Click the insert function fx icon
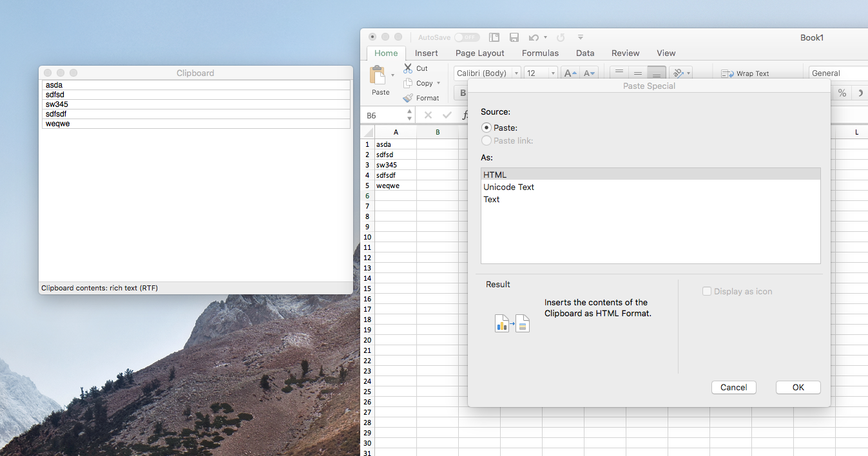This screenshot has width=868, height=456. pyautogui.click(x=465, y=115)
